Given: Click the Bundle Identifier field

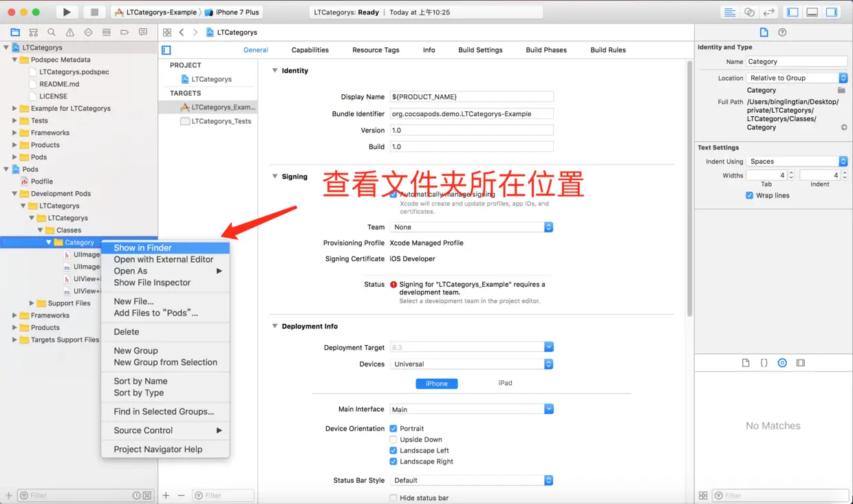Looking at the screenshot, I should pos(472,113).
